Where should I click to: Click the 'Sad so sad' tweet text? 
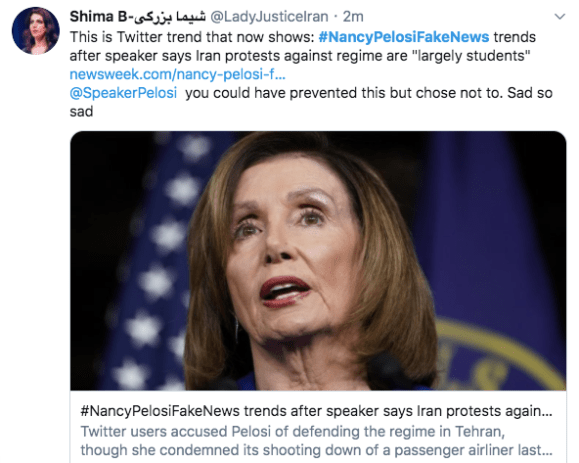point(311,102)
